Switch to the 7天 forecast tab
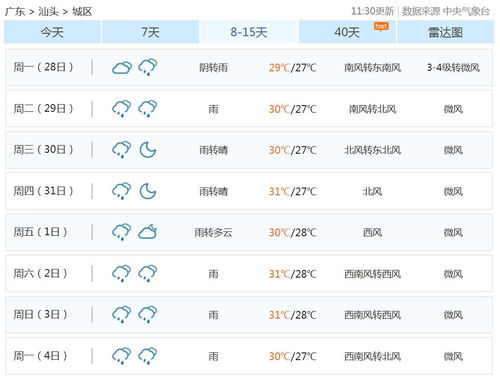Viewport: 500px width, 377px height. pyautogui.click(x=150, y=32)
